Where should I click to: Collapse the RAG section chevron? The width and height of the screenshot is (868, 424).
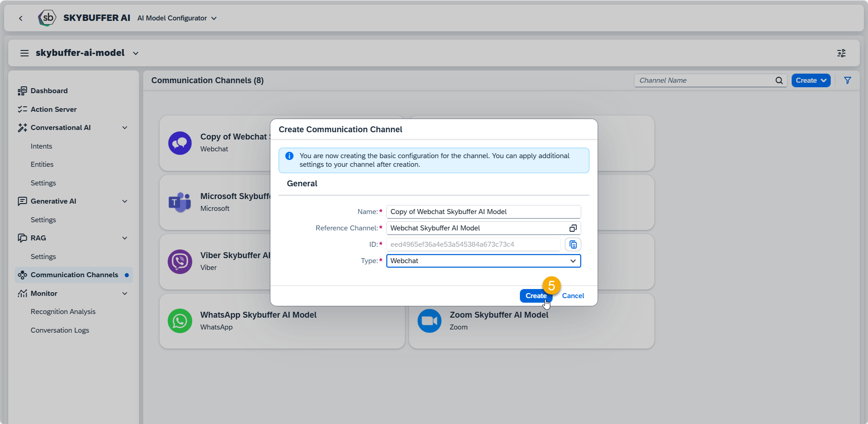coord(125,238)
